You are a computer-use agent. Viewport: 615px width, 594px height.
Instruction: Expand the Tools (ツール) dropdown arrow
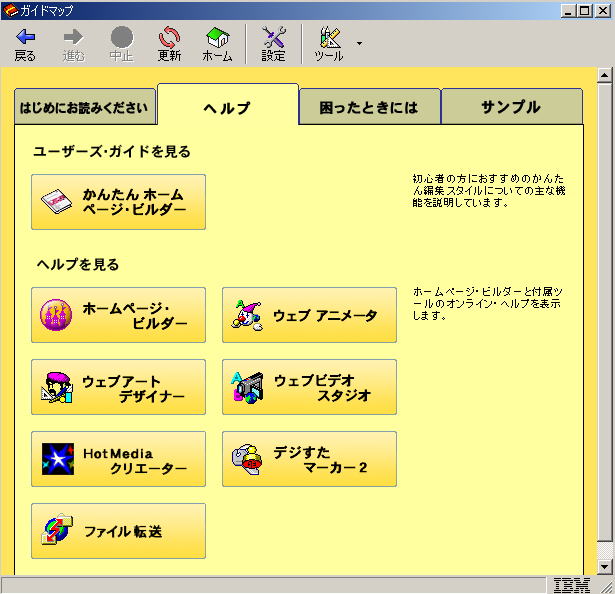359,44
